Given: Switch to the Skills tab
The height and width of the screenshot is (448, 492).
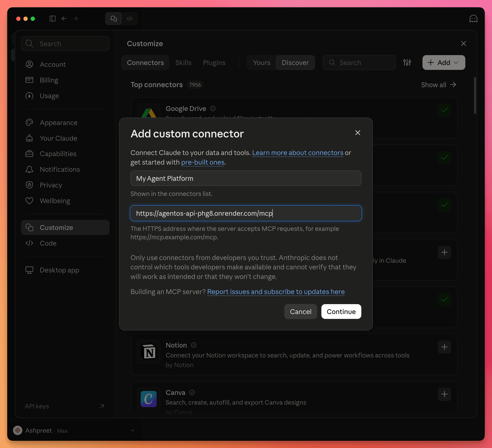Looking at the screenshot, I should point(183,62).
